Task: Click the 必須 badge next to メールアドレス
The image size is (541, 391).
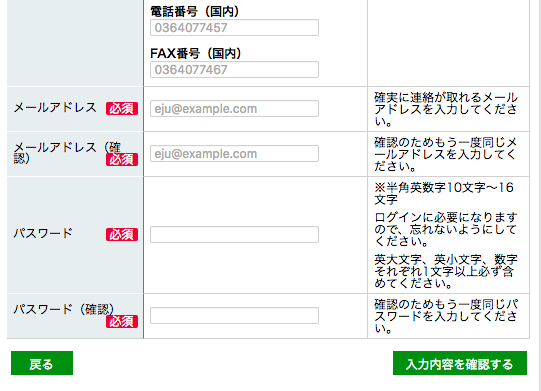Action: [x=122, y=109]
